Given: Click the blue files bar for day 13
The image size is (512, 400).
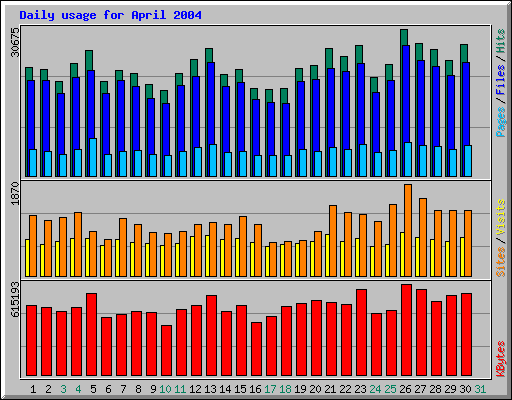Looking at the screenshot, I should [x=211, y=103].
